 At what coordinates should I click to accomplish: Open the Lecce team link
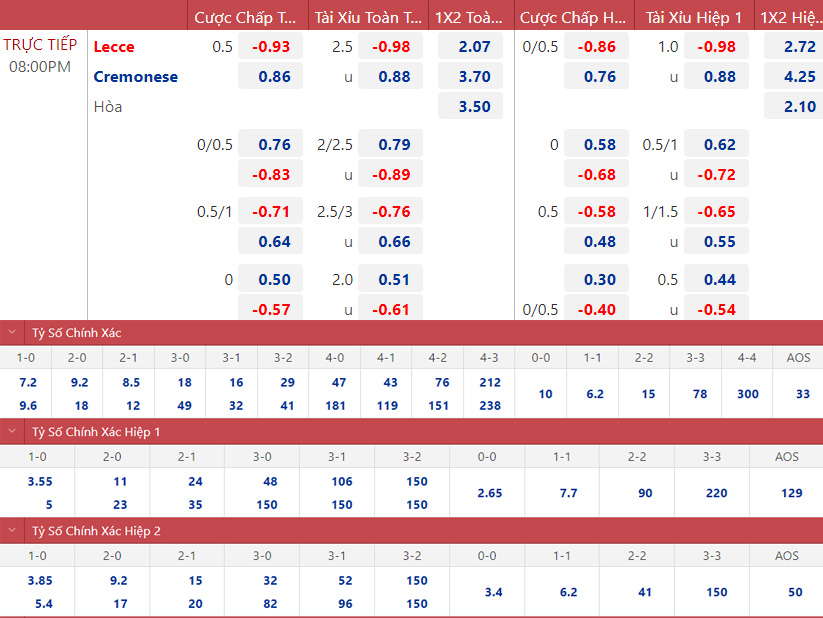point(114,47)
